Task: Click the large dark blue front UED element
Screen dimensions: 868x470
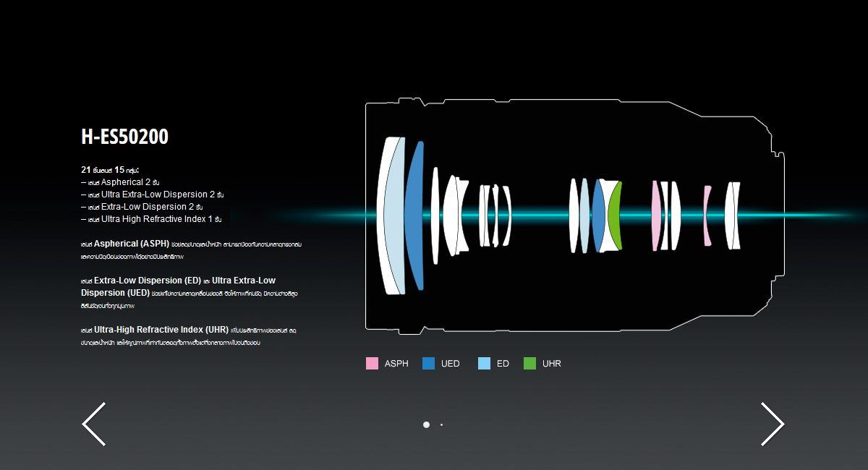Action: click(414, 215)
